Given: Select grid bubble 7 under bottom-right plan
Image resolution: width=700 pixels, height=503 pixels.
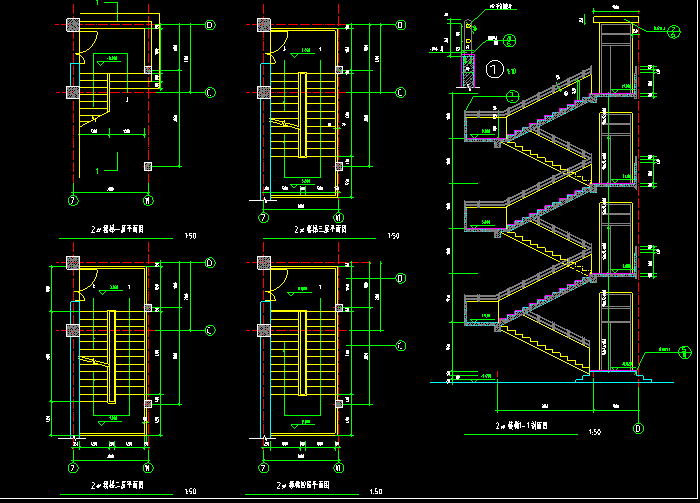Looking at the screenshot, I should coord(264,466).
